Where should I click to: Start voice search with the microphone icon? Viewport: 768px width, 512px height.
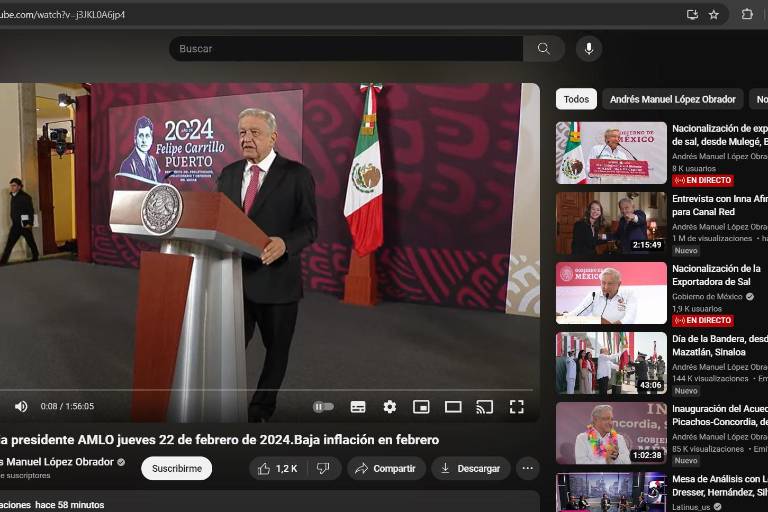pos(589,49)
